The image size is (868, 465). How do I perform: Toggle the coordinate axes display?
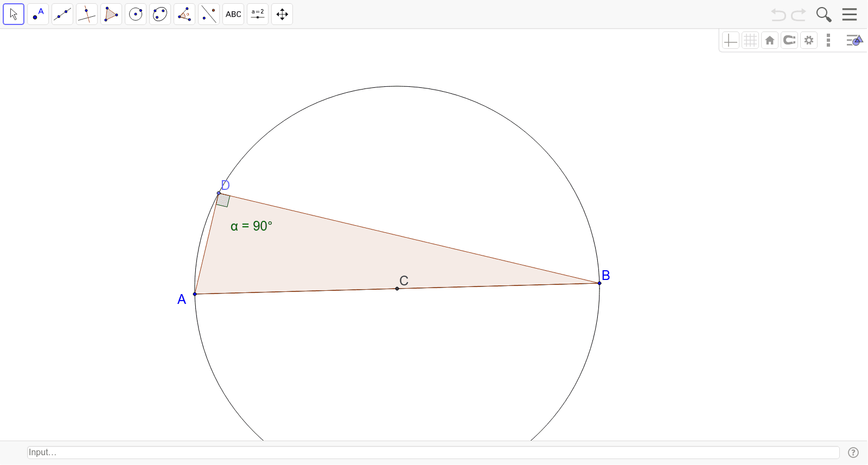point(731,40)
